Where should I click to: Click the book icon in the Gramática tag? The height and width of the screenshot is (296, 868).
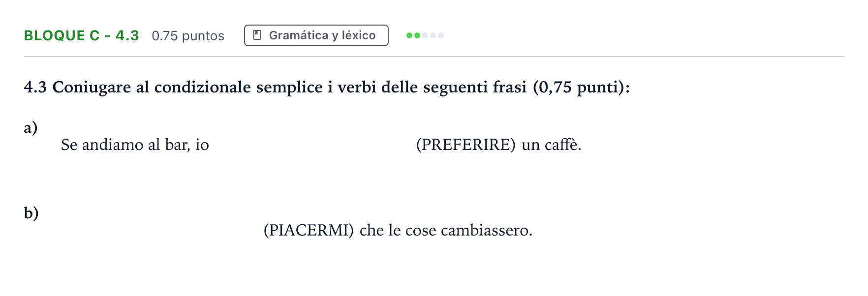pyautogui.click(x=257, y=35)
